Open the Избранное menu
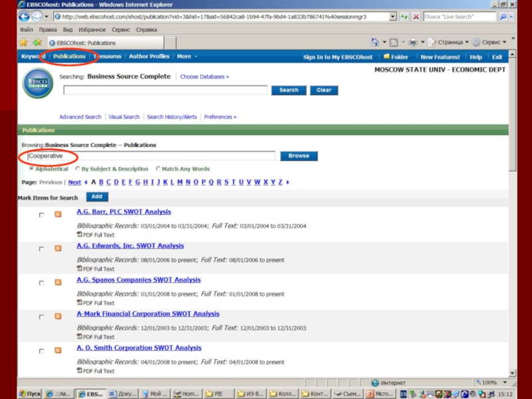 click(92, 29)
